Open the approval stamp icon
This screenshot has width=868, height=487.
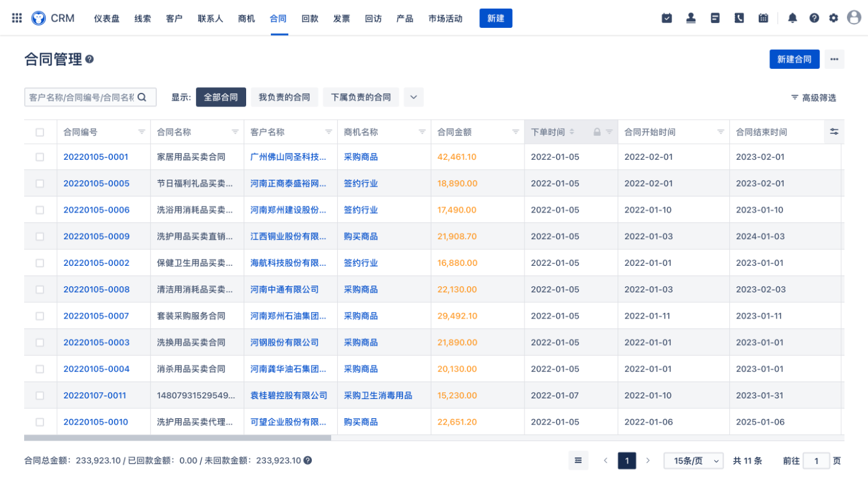click(x=691, y=18)
